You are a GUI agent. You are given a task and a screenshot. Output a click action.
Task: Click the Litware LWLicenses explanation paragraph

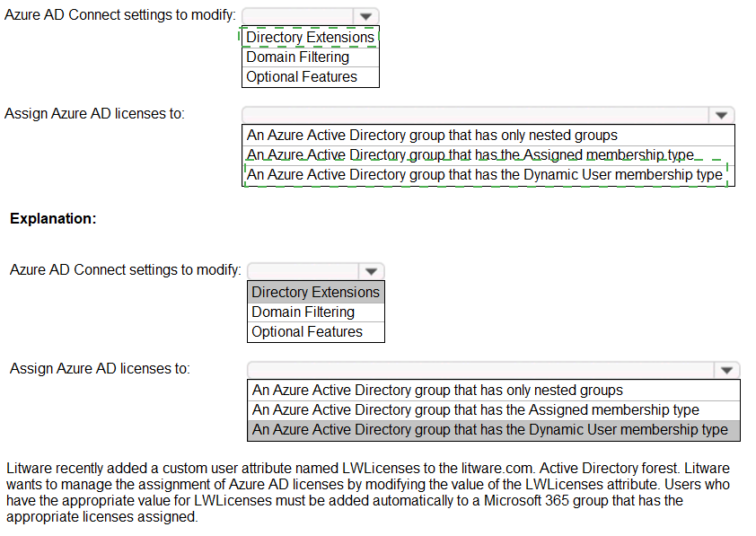[368, 493]
